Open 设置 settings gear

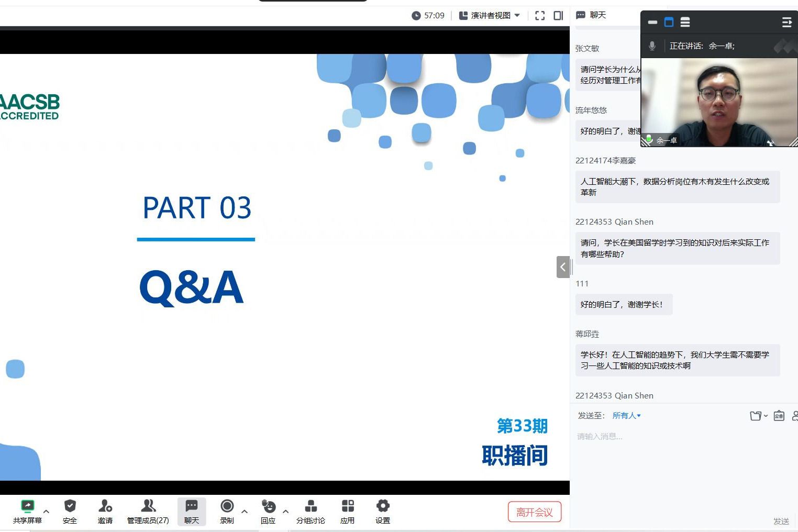pos(383,511)
